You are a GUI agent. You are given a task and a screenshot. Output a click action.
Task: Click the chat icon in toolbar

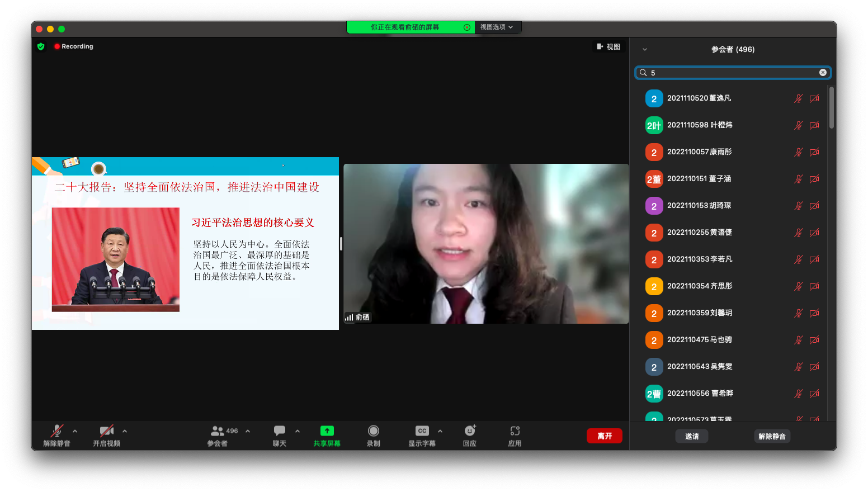tap(279, 431)
